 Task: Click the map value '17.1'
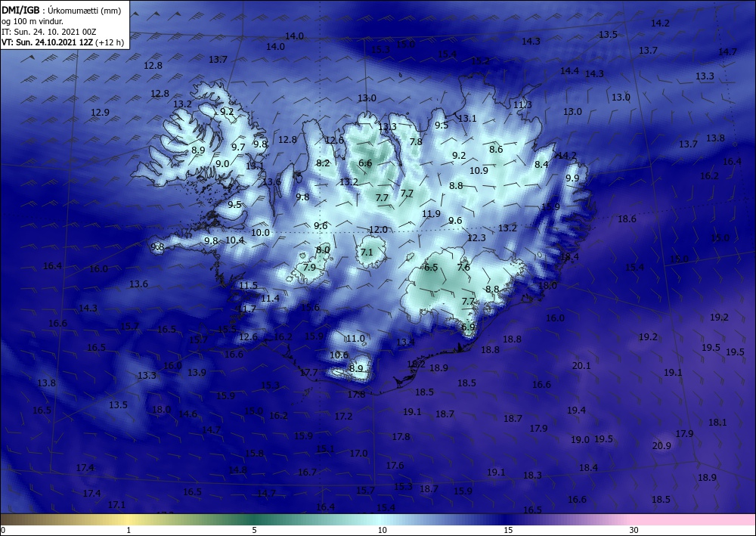(x=116, y=505)
